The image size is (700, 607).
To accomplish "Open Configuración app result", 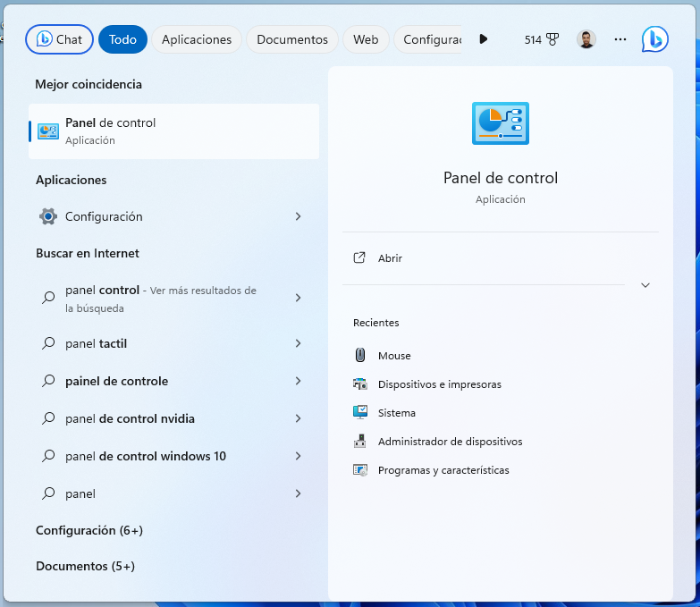I will point(173,216).
